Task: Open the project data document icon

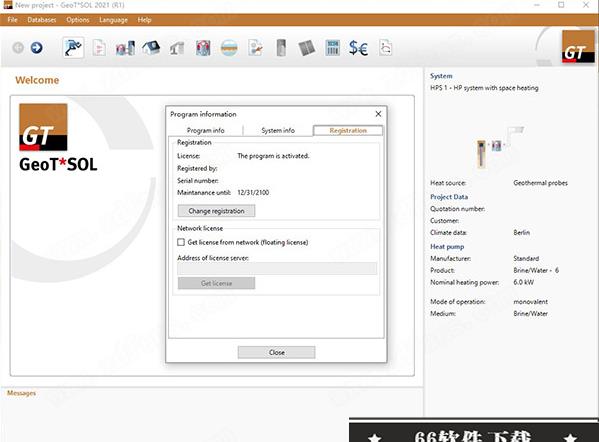Action: click(x=99, y=48)
